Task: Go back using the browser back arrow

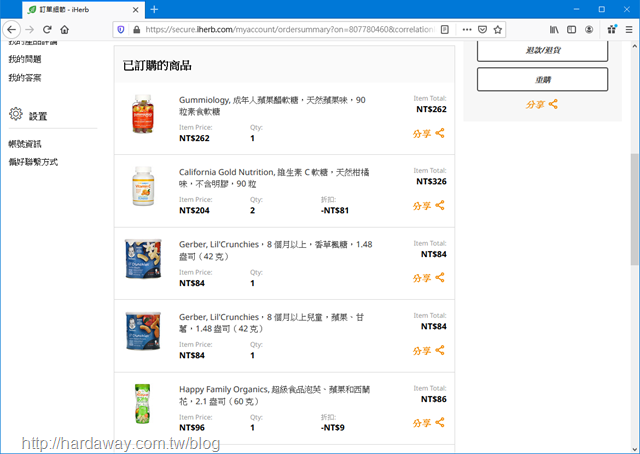Action: pyautogui.click(x=11, y=29)
